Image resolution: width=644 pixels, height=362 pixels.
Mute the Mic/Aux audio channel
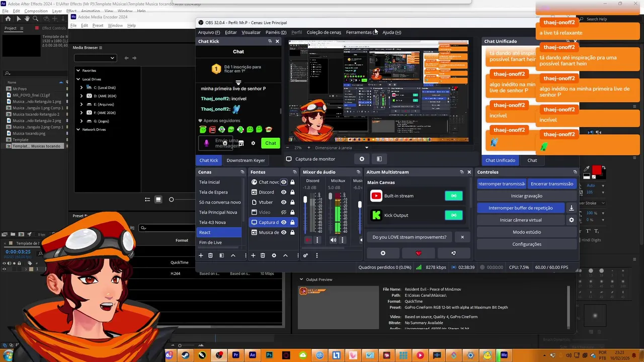pyautogui.click(x=333, y=240)
